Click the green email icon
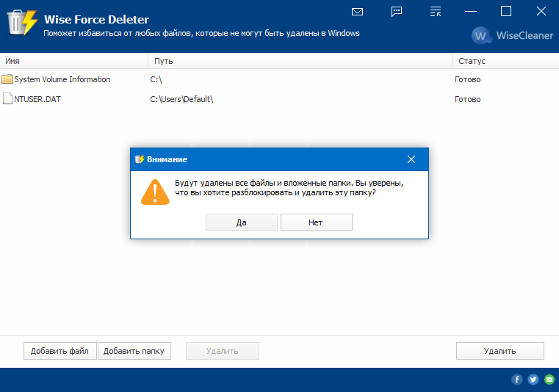This screenshot has width=559, height=392. [548, 380]
